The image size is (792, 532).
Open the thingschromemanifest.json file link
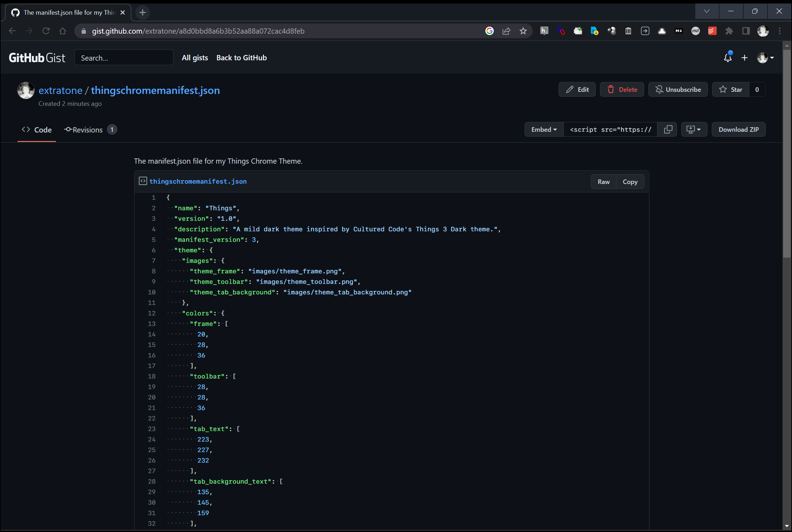click(198, 182)
